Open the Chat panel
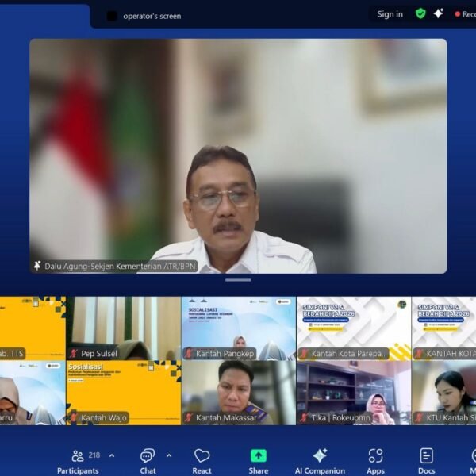The image size is (476, 476). pos(148,459)
